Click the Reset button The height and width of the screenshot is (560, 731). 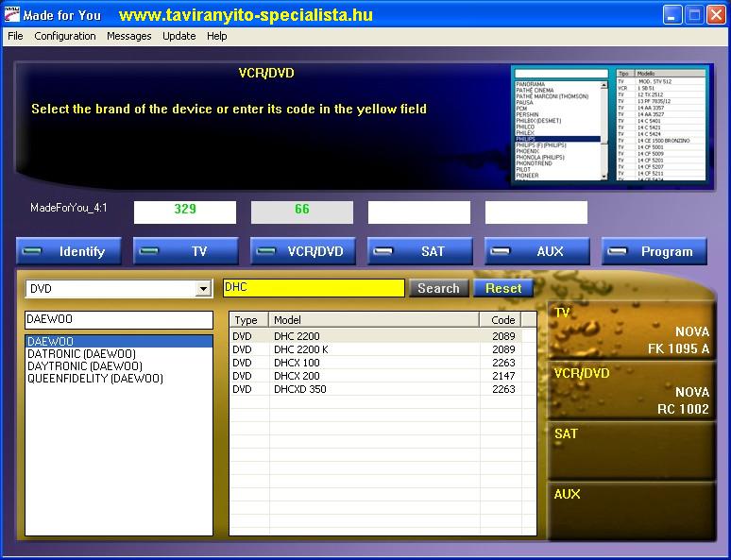point(503,288)
